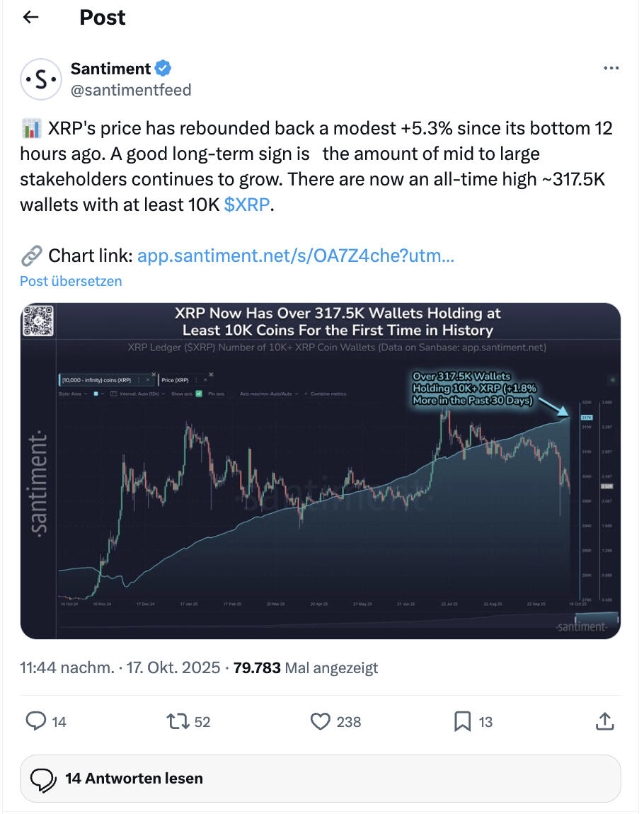Toggle the Show axis checkbox in chart
The image size is (644, 814).
(x=199, y=394)
